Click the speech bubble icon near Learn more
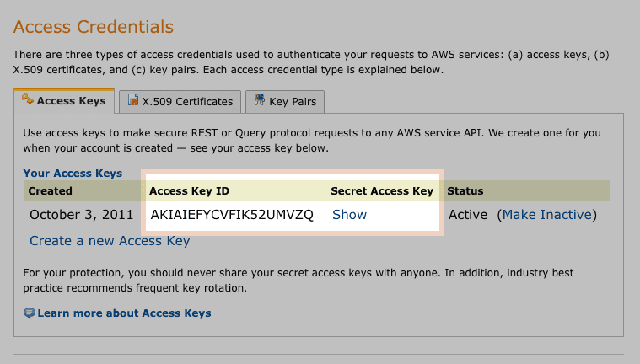The image size is (640, 364). 30,313
